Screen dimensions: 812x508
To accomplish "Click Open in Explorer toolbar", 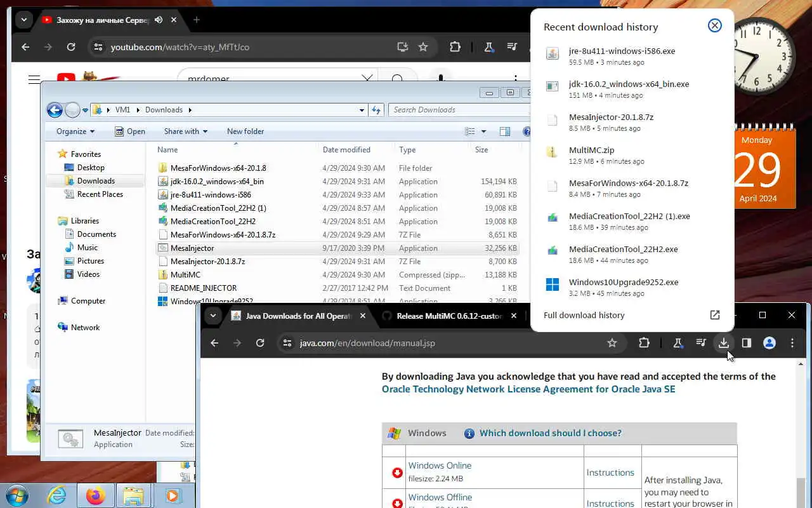I will pyautogui.click(x=130, y=131).
